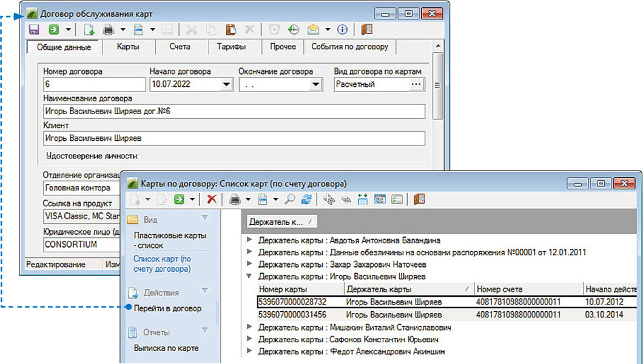Click the red X delete icon in cards list
The height and width of the screenshot is (364, 643).
[x=212, y=198]
